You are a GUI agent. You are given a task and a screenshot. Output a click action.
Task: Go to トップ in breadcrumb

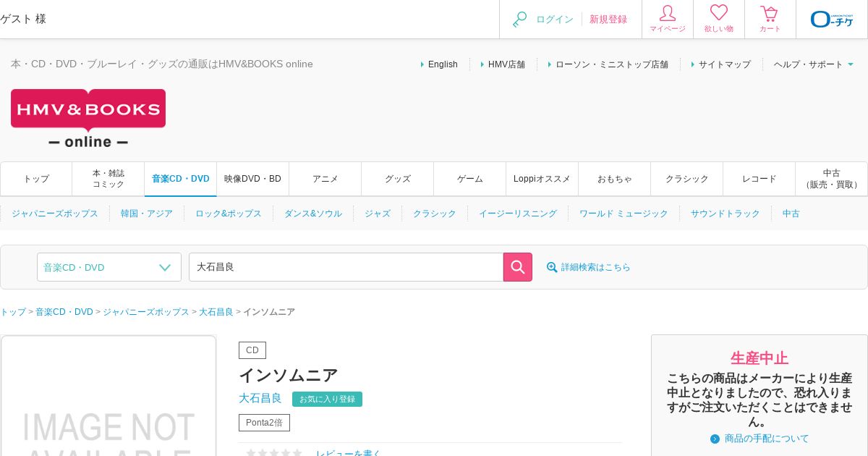pos(13,312)
